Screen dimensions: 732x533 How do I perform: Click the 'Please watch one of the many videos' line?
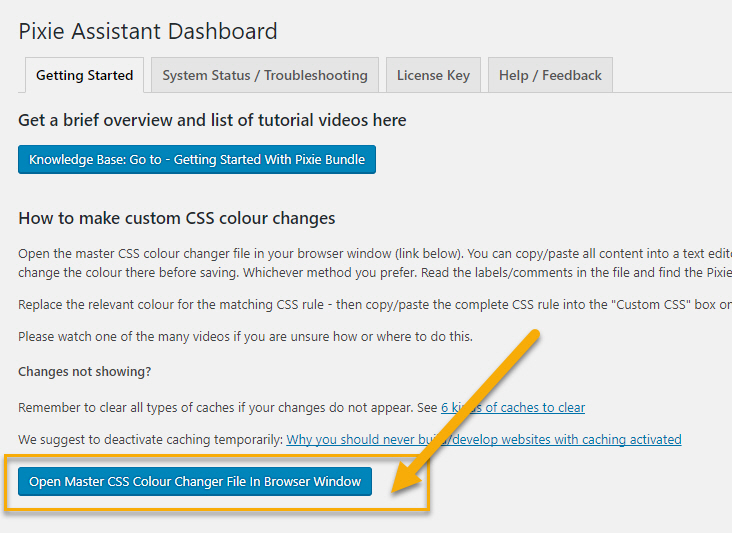click(x=245, y=336)
